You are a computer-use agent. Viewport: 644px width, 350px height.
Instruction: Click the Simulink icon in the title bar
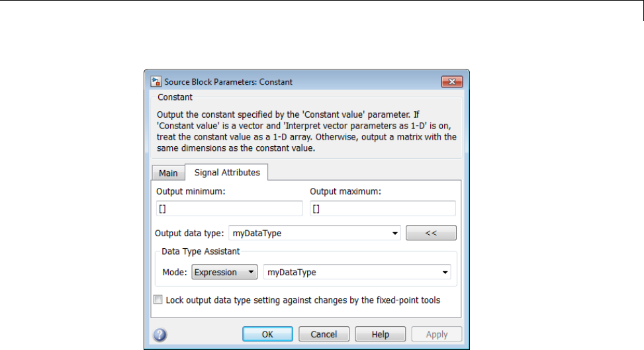click(156, 82)
